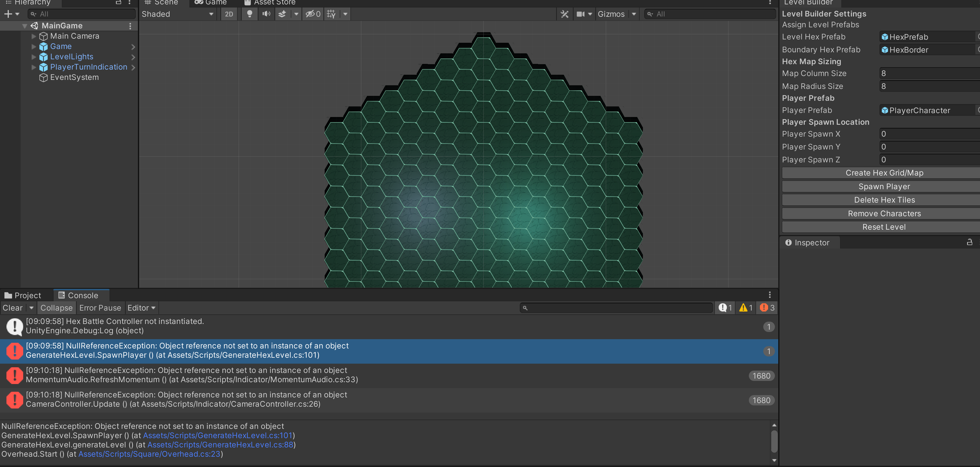Open the Editor dropdown in Console

pyautogui.click(x=141, y=308)
